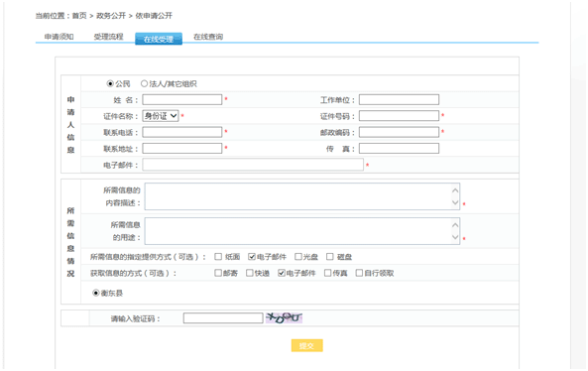Open the 证件名称 dropdown showing 身份证
This screenshot has height=371, width=588.
161,116
